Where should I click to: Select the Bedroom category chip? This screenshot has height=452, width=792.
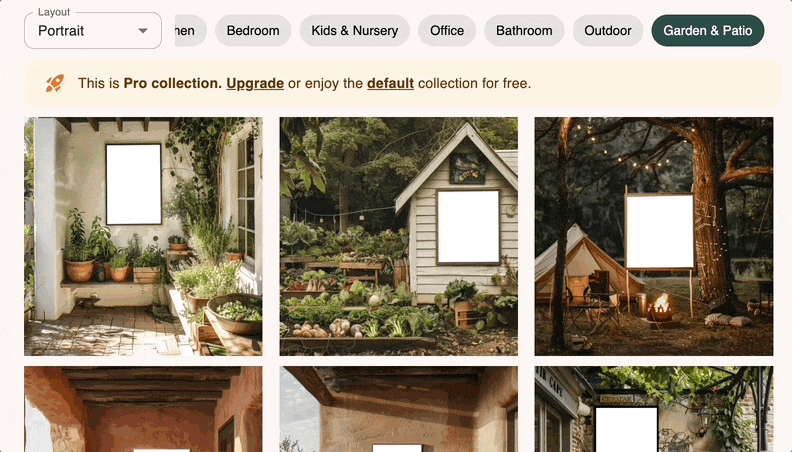253,31
